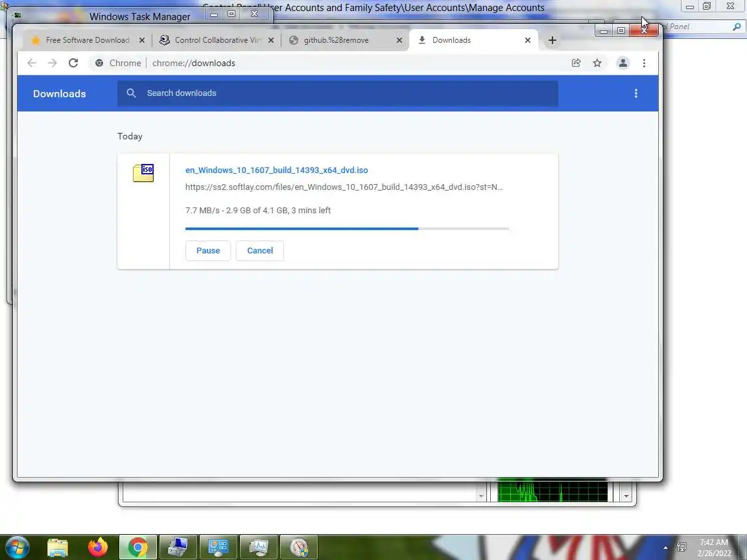Open File Explorer from the taskbar
Viewport: 747px width, 560px height.
58,548
